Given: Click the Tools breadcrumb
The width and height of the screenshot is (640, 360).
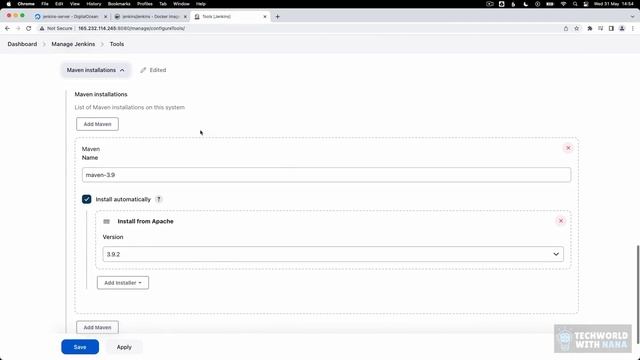Looking at the screenshot, I should (x=117, y=44).
